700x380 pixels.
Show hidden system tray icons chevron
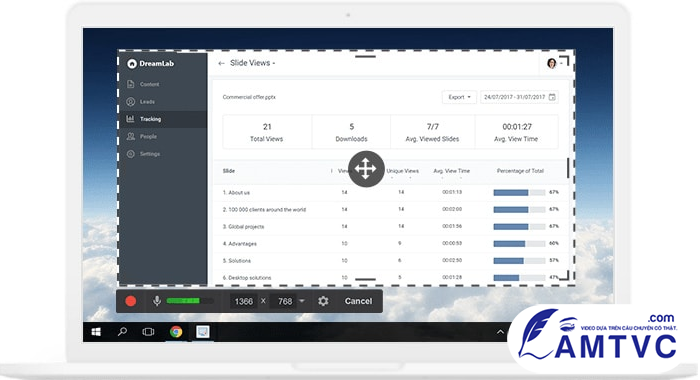pos(500,332)
